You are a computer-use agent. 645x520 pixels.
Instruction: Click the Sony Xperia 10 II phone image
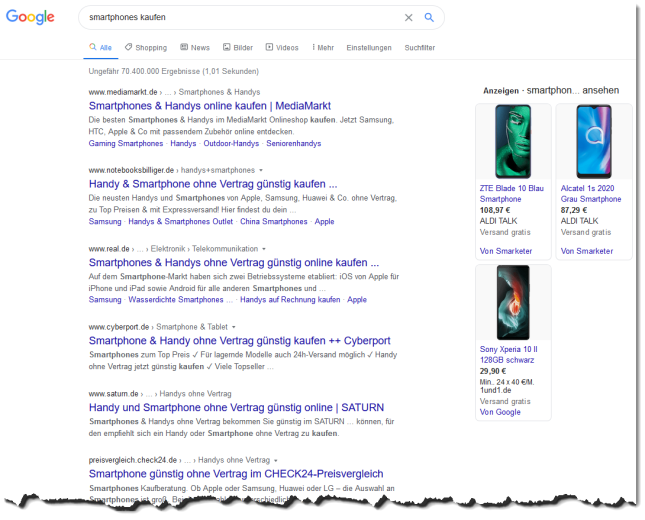(x=513, y=302)
